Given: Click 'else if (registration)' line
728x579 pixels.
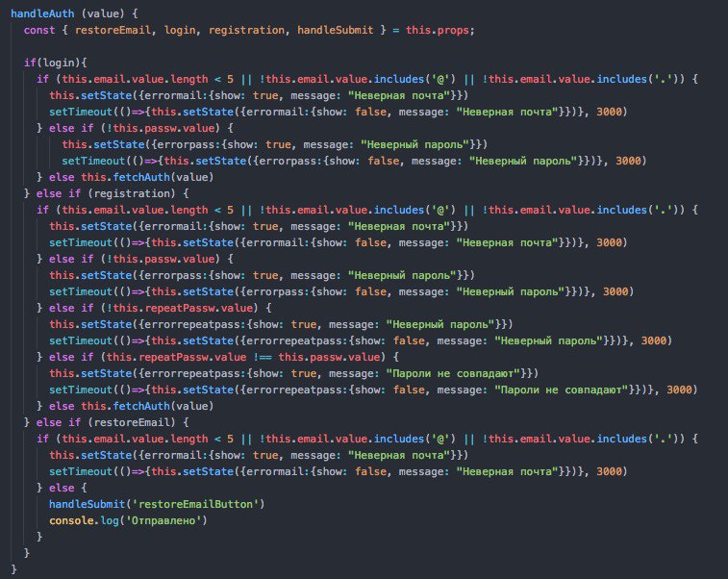Looking at the screenshot, I should pyautogui.click(x=107, y=193).
